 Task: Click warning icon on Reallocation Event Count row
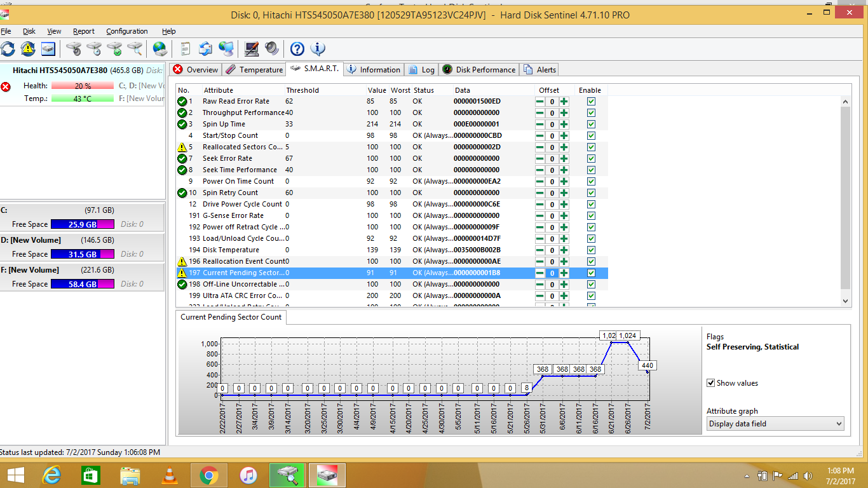182,261
